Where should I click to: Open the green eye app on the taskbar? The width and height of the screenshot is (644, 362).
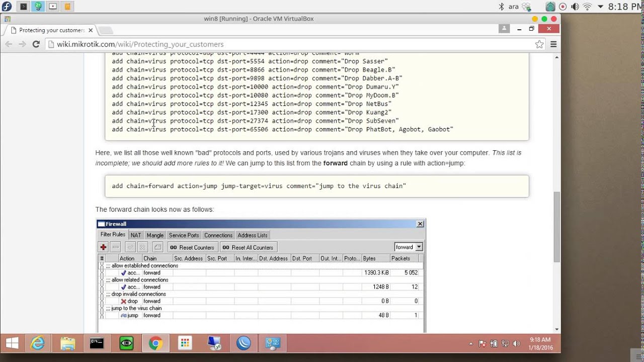click(x=126, y=343)
